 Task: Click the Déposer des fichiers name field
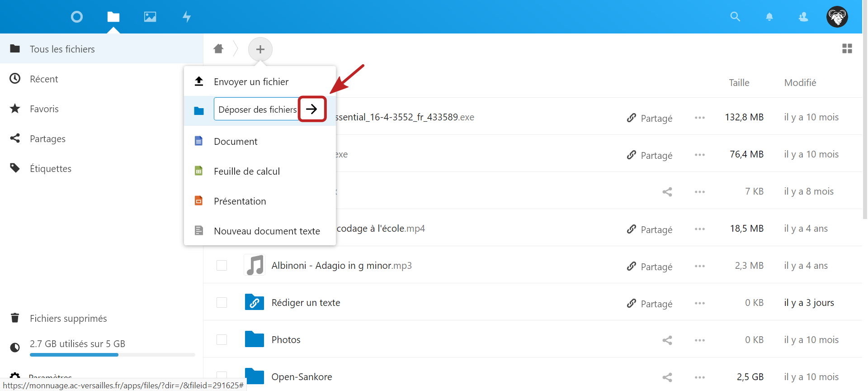tap(256, 110)
